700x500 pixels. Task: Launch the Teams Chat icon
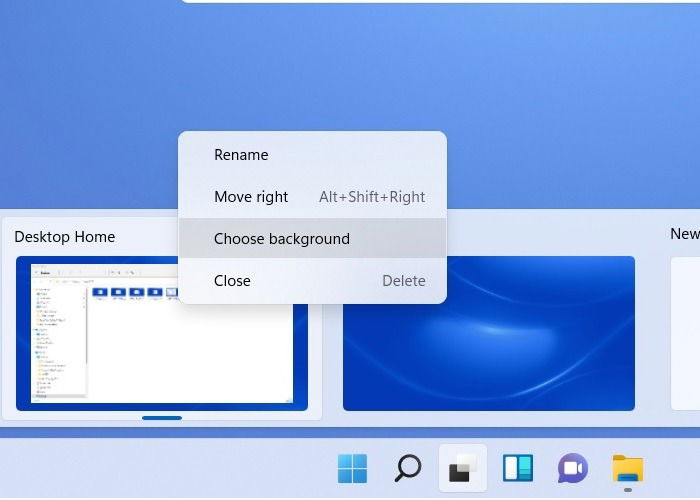573,468
